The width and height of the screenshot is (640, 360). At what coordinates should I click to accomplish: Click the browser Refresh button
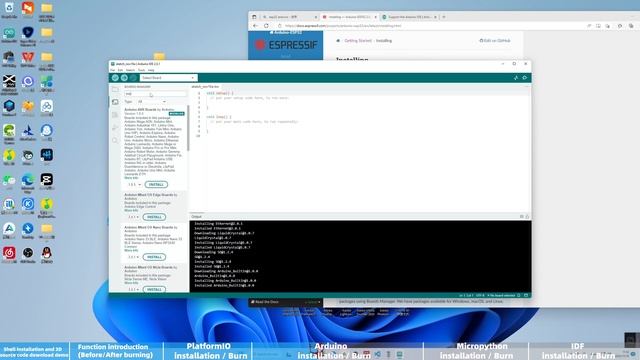point(266,26)
